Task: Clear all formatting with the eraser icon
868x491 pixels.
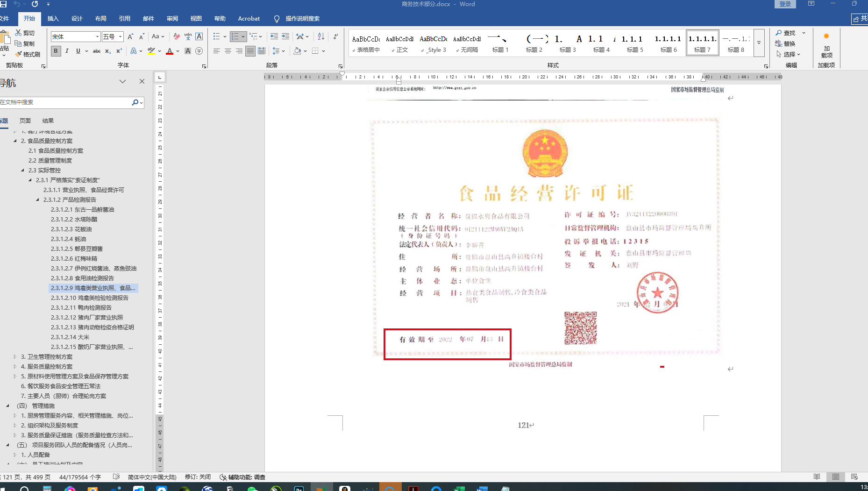Action: 177,36
